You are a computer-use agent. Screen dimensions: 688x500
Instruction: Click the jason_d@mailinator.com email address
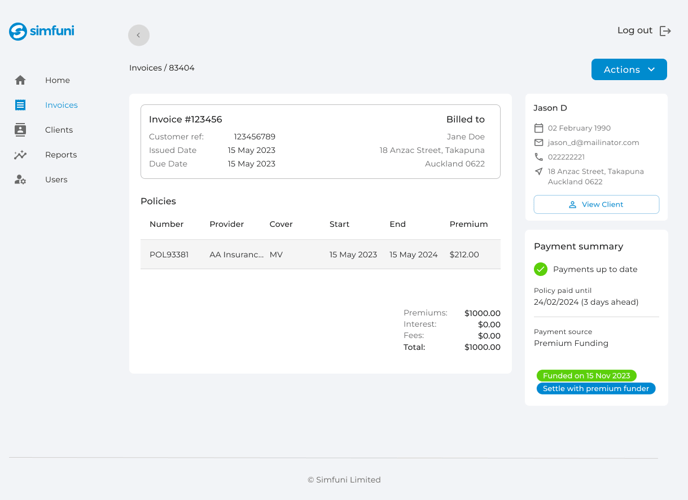[x=593, y=143]
